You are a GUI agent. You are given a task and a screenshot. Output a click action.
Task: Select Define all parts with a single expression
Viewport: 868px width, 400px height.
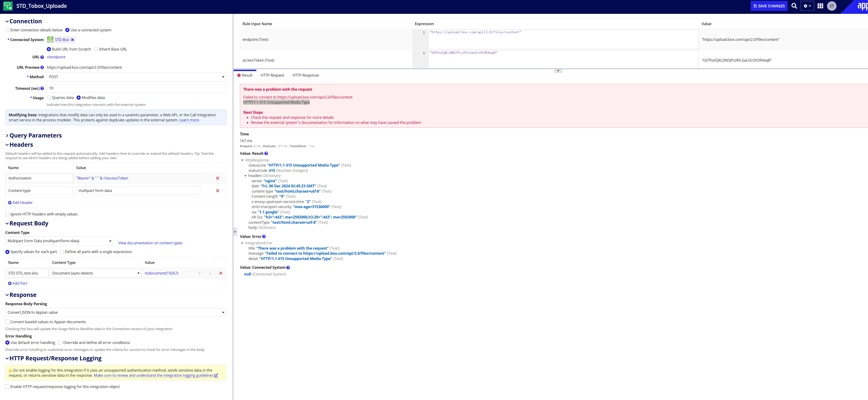click(62, 252)
